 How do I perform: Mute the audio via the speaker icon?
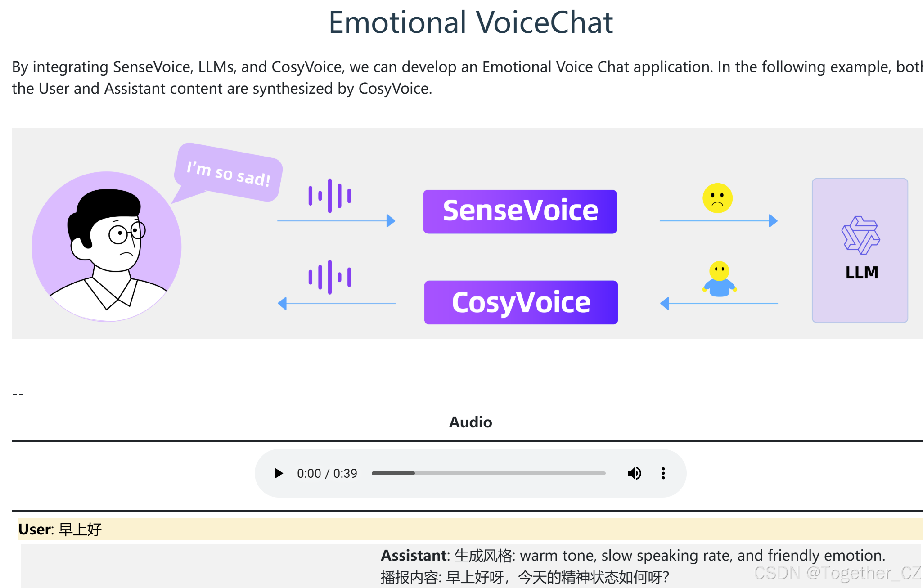click(x=635, y=473)
